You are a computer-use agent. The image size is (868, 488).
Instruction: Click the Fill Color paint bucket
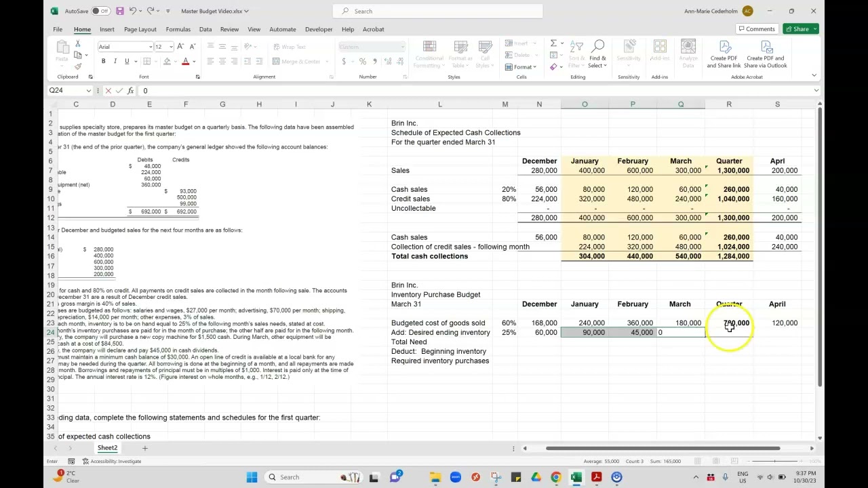point(167,62)
